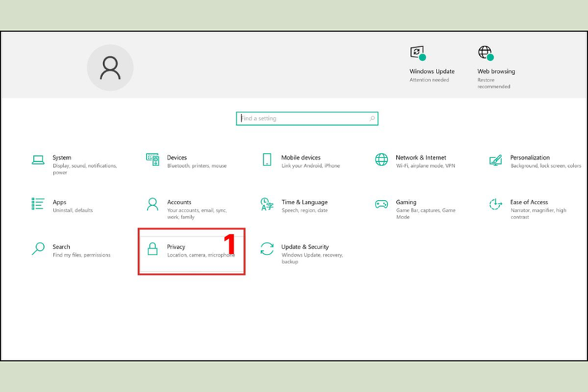Open the Accounts label
The image size is (588, 392).
(x=179, y=202)
